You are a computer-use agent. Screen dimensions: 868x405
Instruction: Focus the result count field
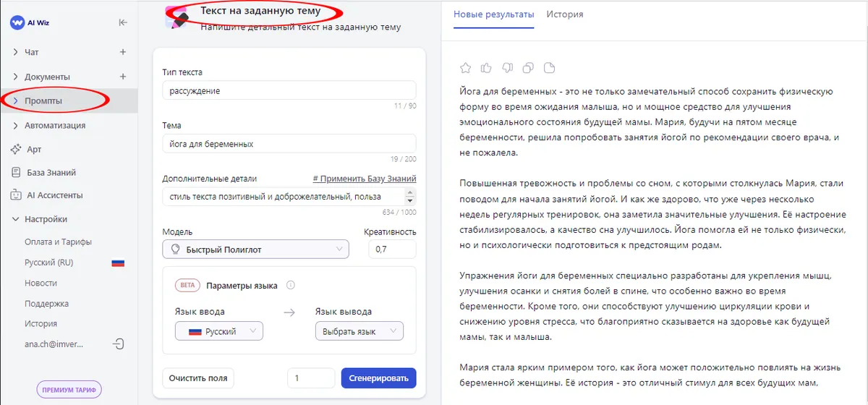pos(311,378)
